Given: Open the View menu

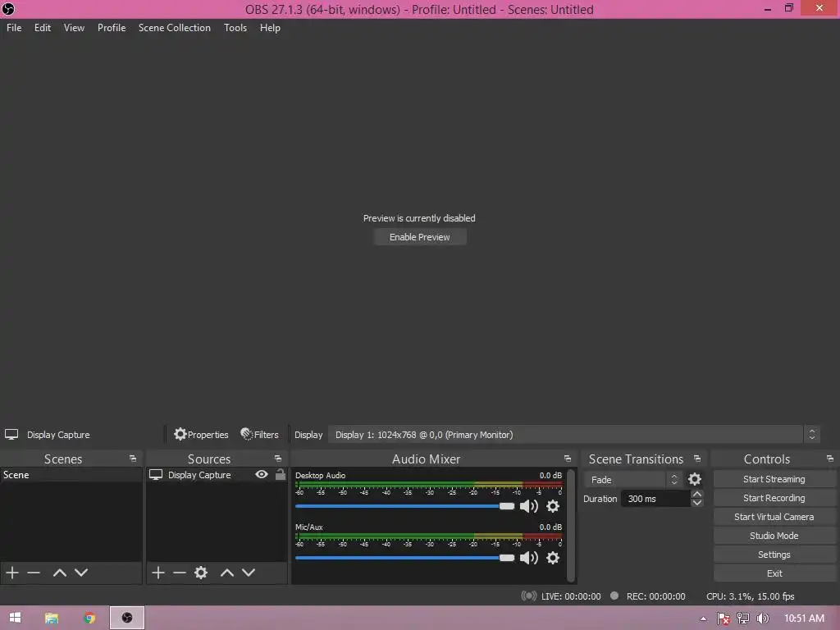Looking at the screenshot, I should [x=74, y=28].
